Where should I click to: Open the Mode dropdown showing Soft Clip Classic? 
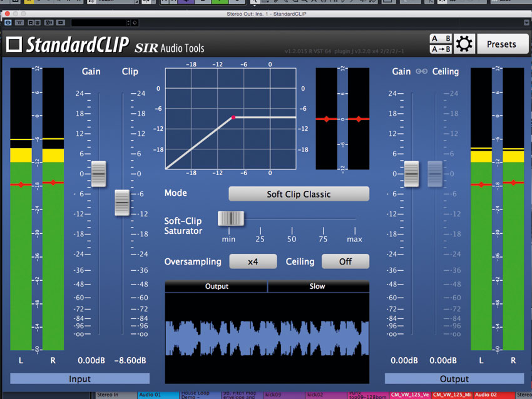tap(299, 194)
